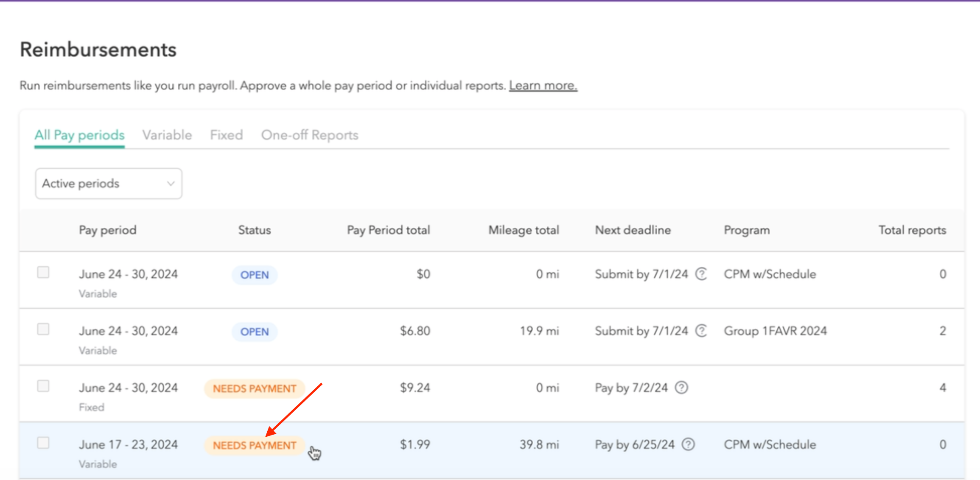Open help icon beside Pay by 7/2/24
This screenshot has width=980, height=480.
pos(681,388)
